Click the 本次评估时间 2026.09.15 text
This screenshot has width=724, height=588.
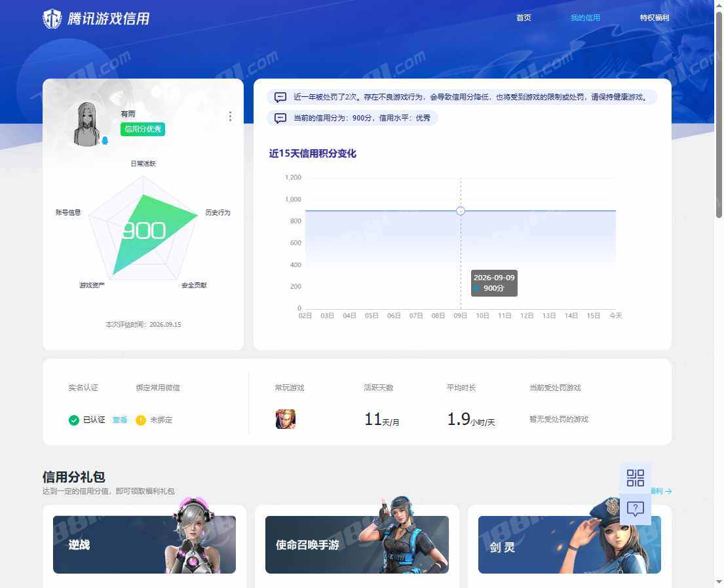(143, 325)
